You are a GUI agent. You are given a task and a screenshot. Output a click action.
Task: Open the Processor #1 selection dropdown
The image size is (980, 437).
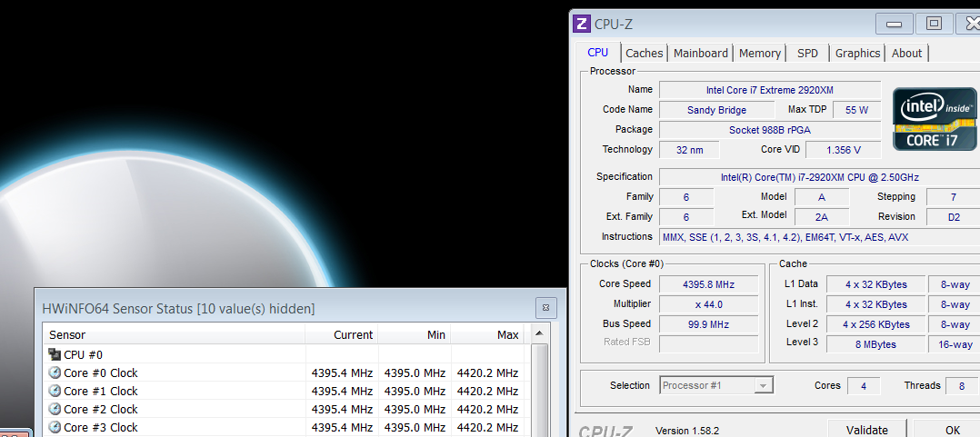(x=716, y=385)
